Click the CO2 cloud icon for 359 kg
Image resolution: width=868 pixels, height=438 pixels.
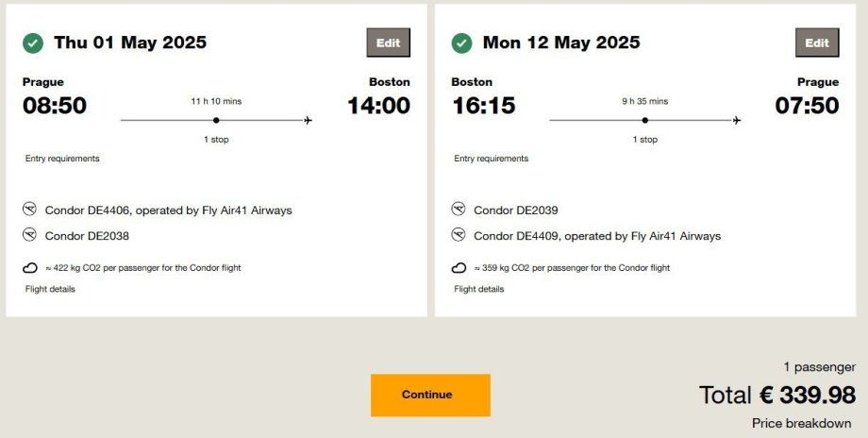(459, 268)
